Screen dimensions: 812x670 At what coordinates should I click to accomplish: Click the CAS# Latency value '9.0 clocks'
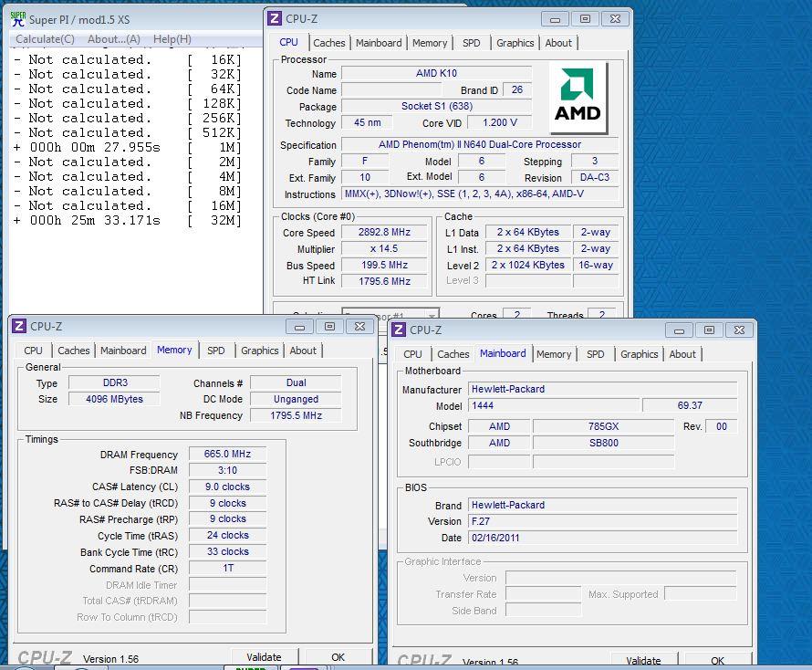pos(227,487)
